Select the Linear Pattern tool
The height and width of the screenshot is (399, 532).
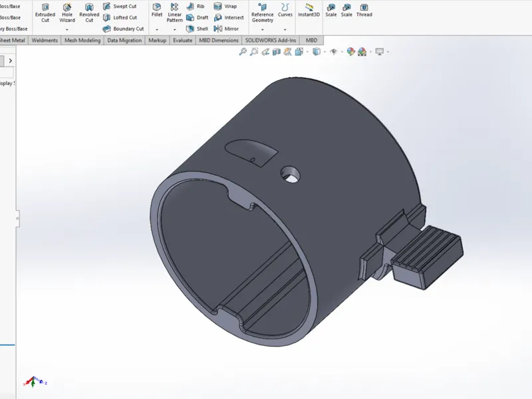[174, 13]
